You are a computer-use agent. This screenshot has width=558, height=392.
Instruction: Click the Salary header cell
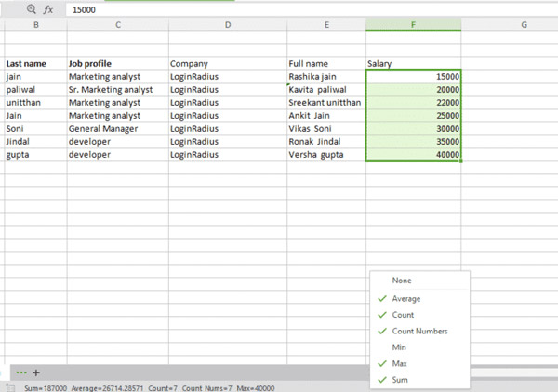tap(413, 63)
